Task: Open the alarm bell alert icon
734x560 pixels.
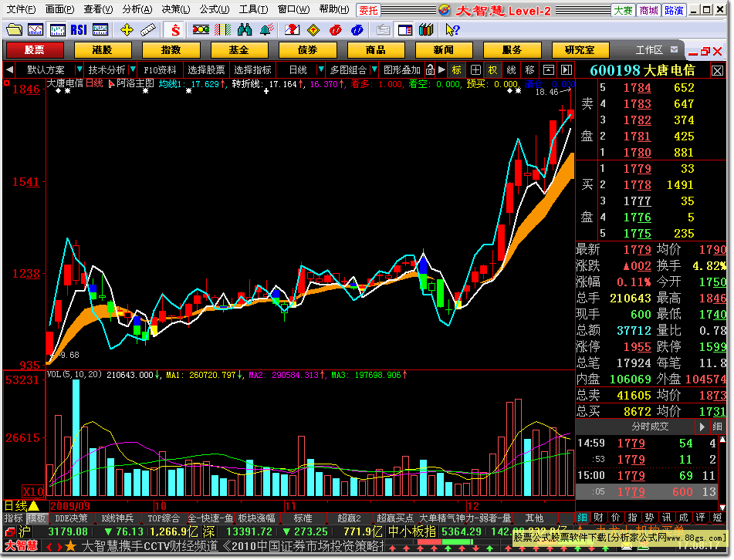Action: click(266, 30)
